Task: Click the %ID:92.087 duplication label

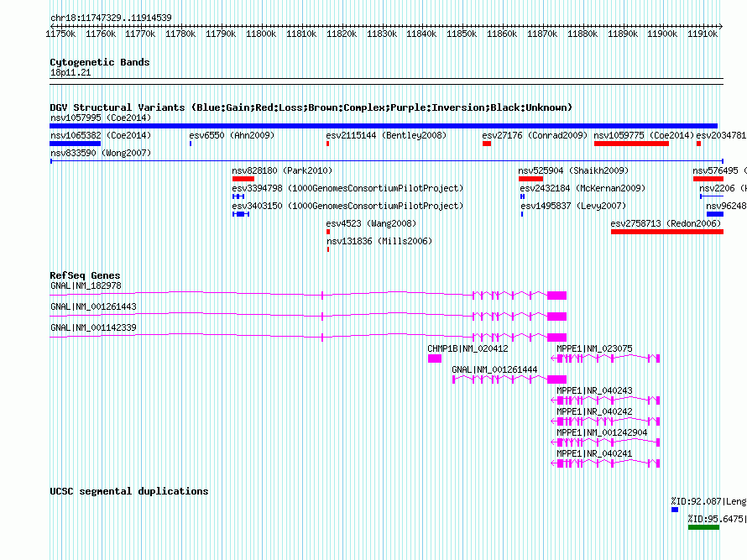Action: pyautogui.click(x=709, y=501)
